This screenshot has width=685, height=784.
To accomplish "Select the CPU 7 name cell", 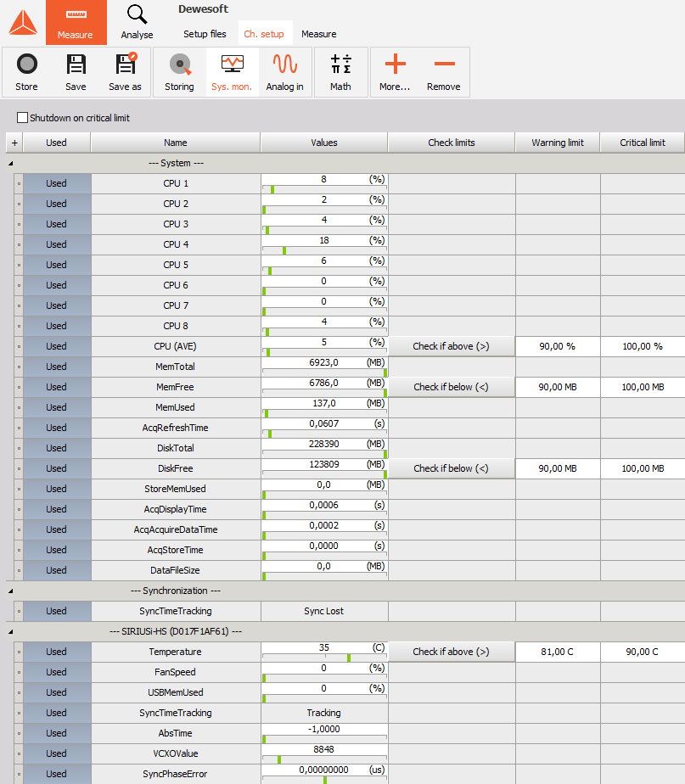I will (x=176, y=305).
